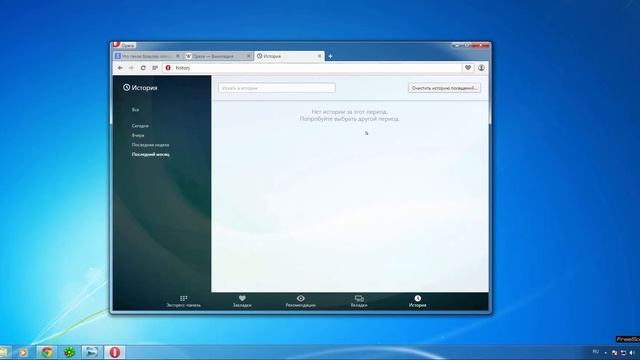Click the history search field
The image size is (640, 360).
click(x=277, y=88)
